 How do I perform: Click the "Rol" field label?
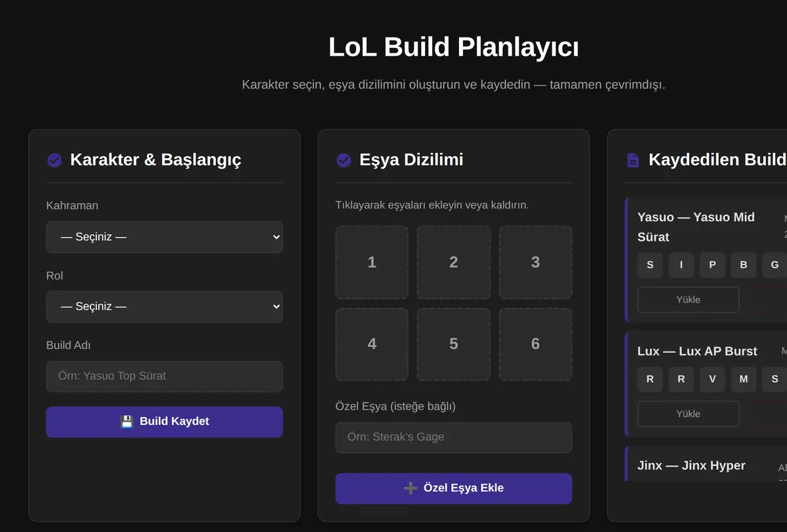[54, 276]
